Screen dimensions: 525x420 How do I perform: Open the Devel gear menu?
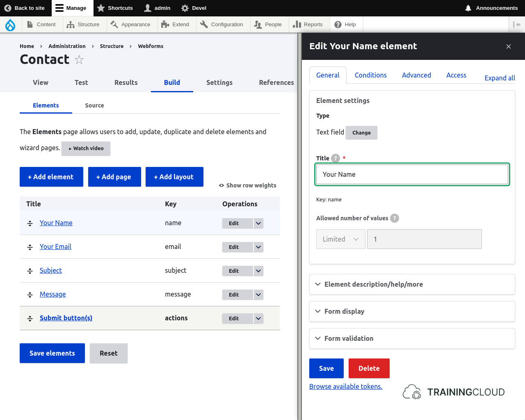[x=194, y=8]
